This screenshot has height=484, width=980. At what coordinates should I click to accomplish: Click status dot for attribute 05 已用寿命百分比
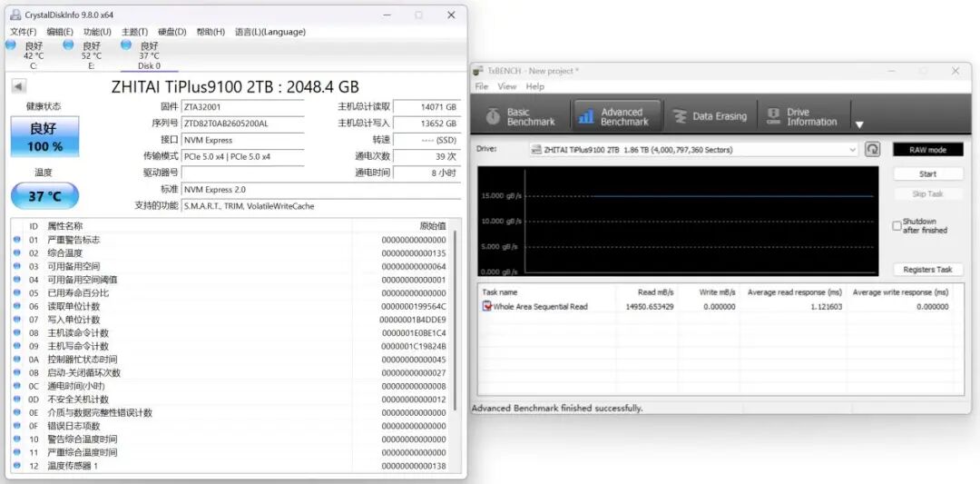click(x=17, y=292)
